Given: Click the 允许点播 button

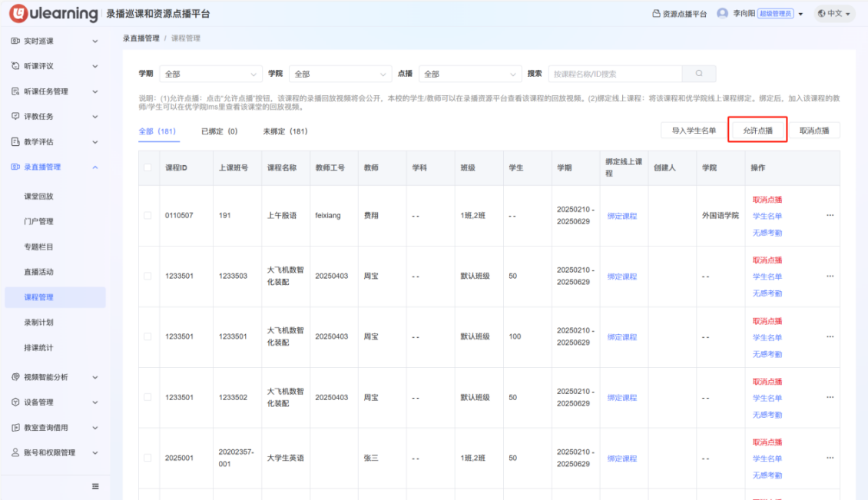Looking at the screenshot, I should 757,131.
